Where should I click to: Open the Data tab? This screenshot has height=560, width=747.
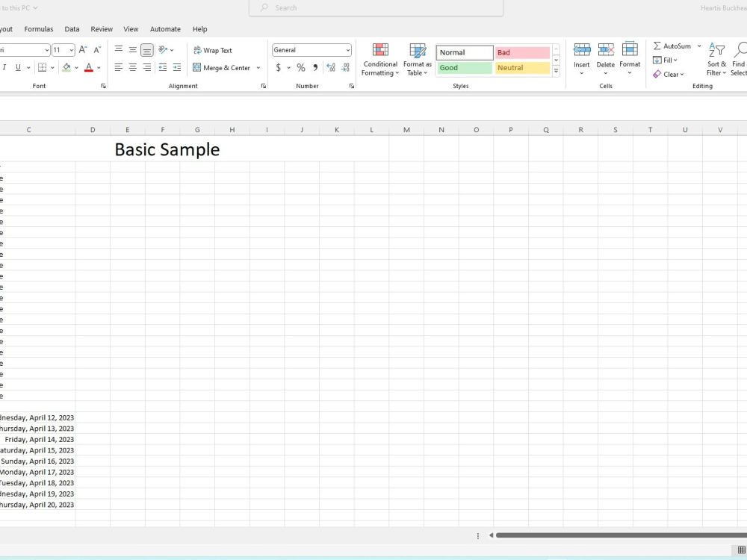click(x=72, y=29)
